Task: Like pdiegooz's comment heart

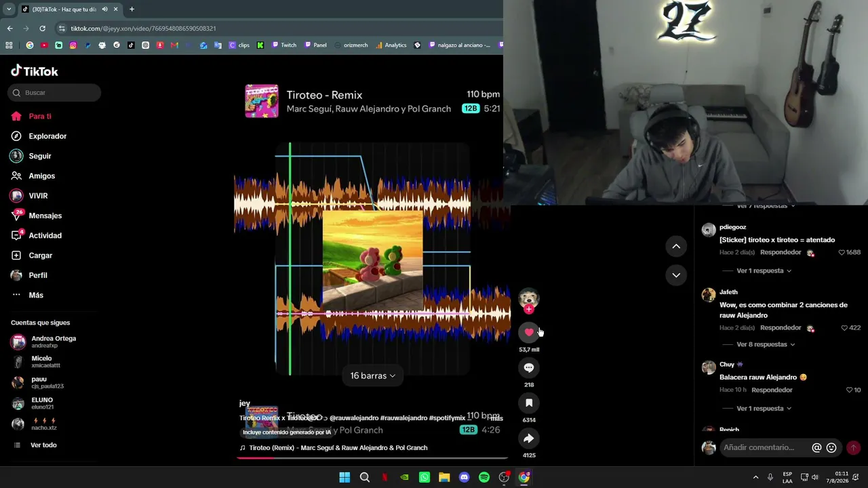Action: tap(842, 252)
